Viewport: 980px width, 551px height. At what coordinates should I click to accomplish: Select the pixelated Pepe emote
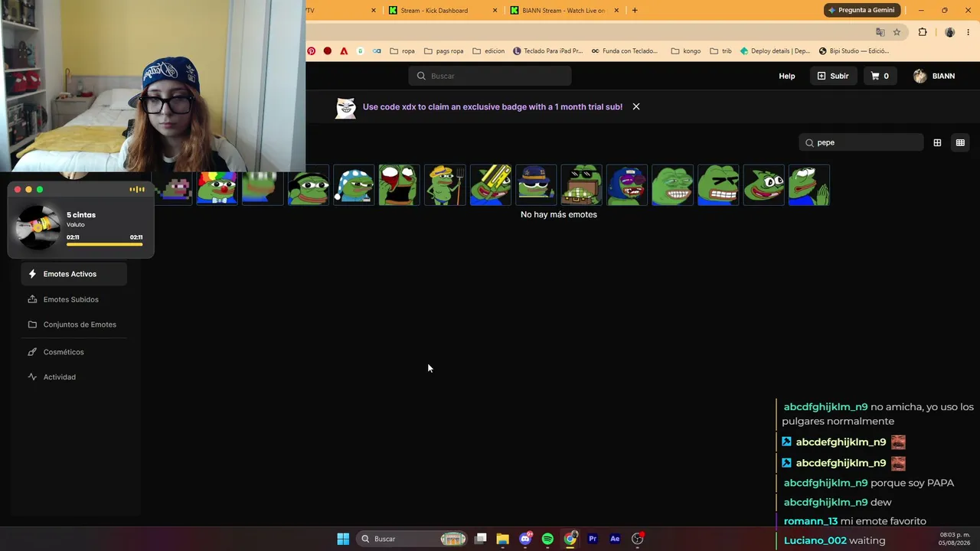point(173,188)
